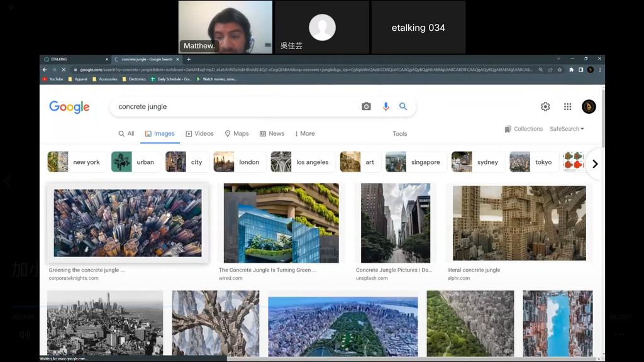
Task: Open the Chrome three-dot menu
Action: 599,70
